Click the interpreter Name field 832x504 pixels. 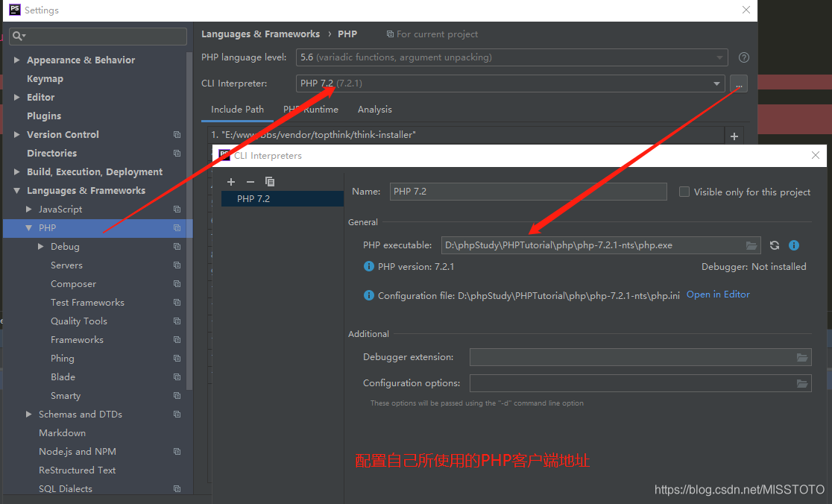pos(528,192)
